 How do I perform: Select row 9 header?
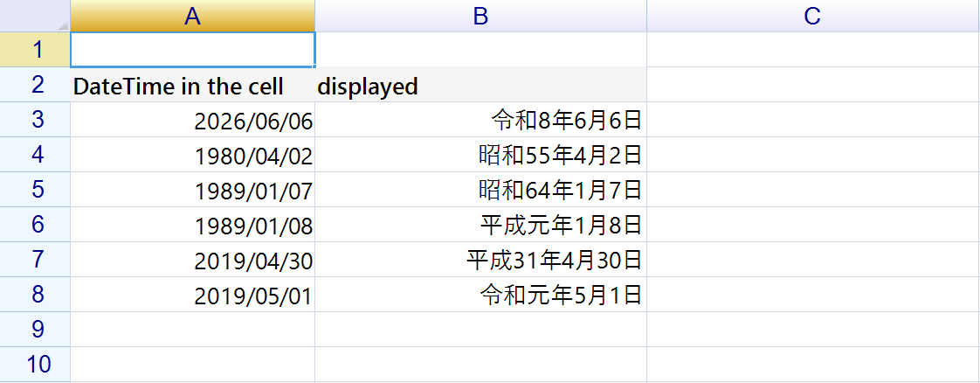point(35,330)
